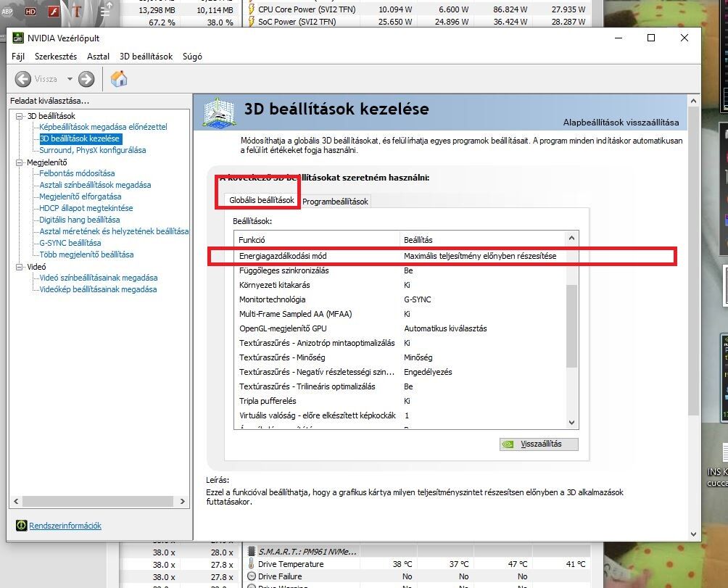Switch to Globális beállítások tab
This screenshot has width=728, height=588.
(x=261, y=200)
